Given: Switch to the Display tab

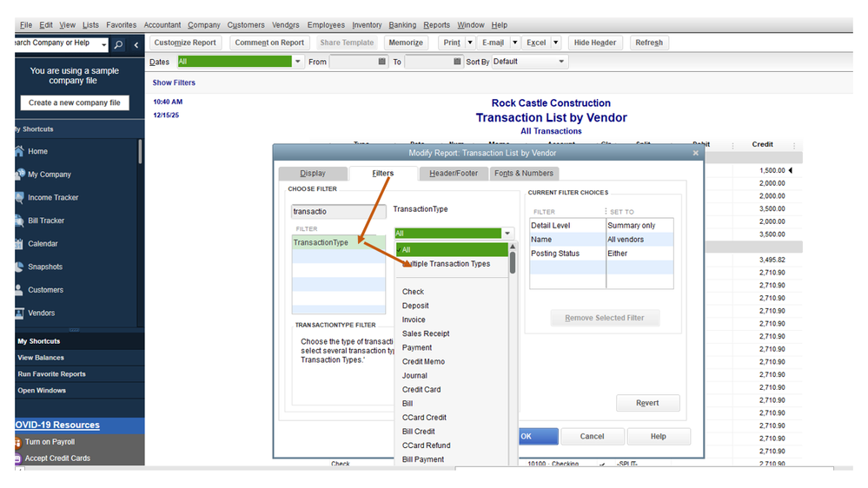Looking at the screenshot, I should point(313,173).
